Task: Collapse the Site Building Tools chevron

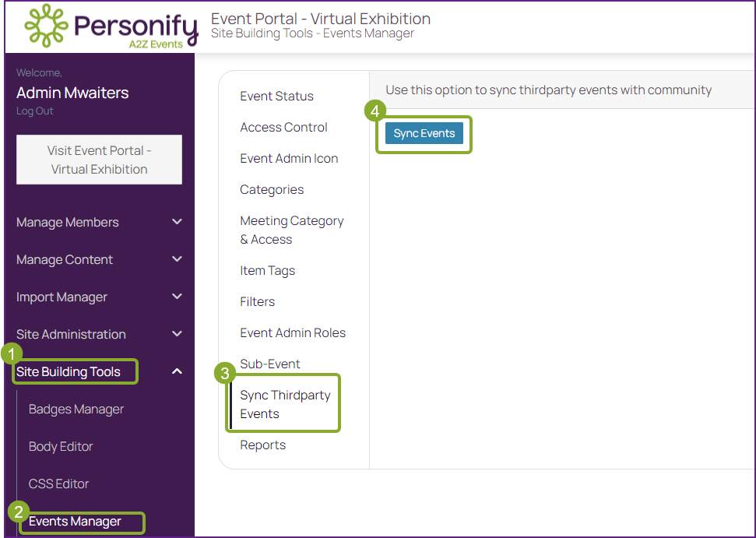Action: pyautogui.click(x=177, y=371)
